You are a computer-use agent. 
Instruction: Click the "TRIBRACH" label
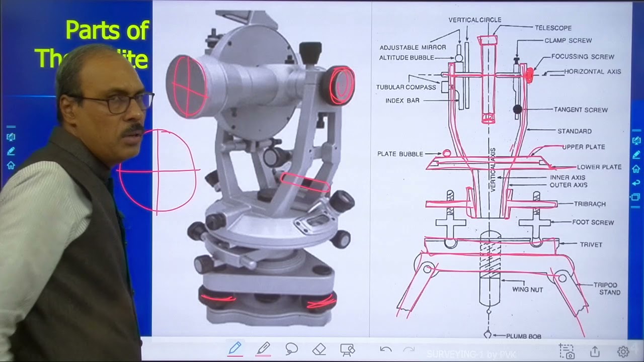(x=590, y=204)
